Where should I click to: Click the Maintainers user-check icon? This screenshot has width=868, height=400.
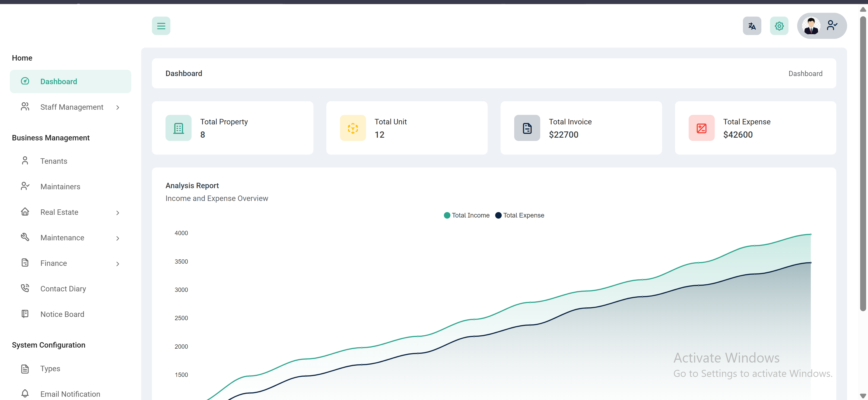pos(25,186)
